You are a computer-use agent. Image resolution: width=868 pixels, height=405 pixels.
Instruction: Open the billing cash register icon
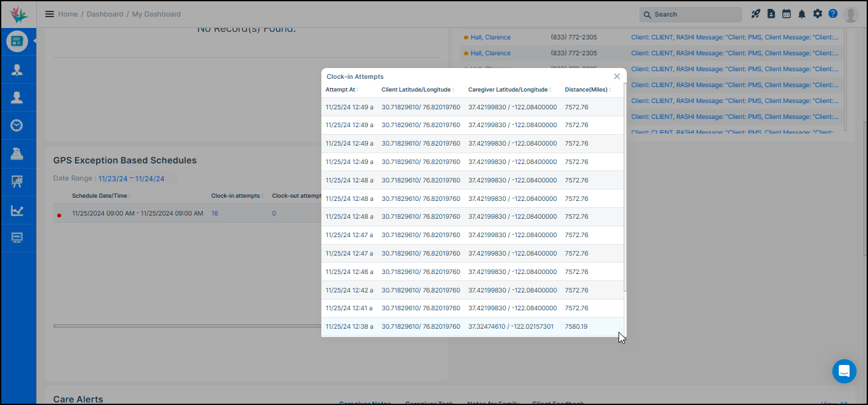[x=18, y=153]
